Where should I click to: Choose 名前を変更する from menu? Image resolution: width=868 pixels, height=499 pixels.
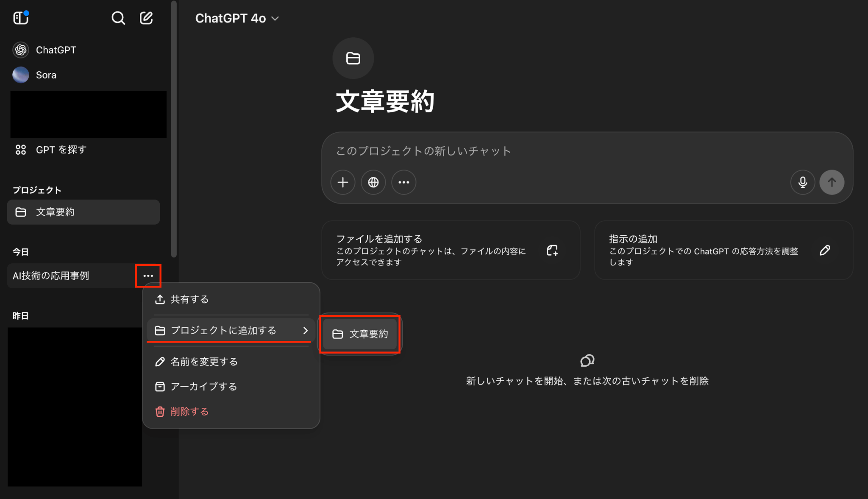231,362
